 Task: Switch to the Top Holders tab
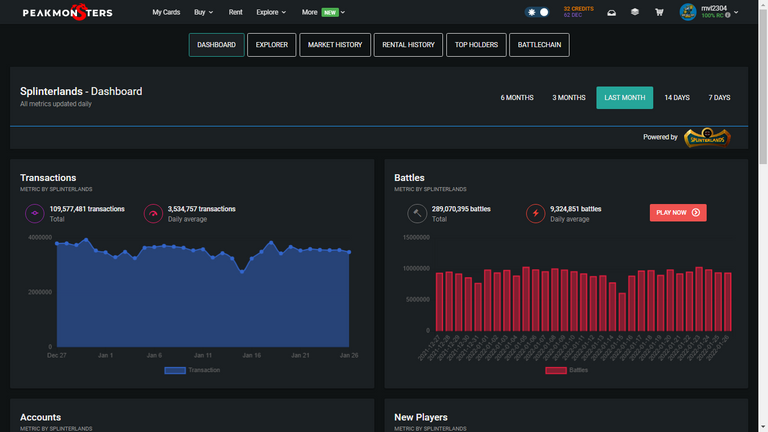[x=476, y=45]
